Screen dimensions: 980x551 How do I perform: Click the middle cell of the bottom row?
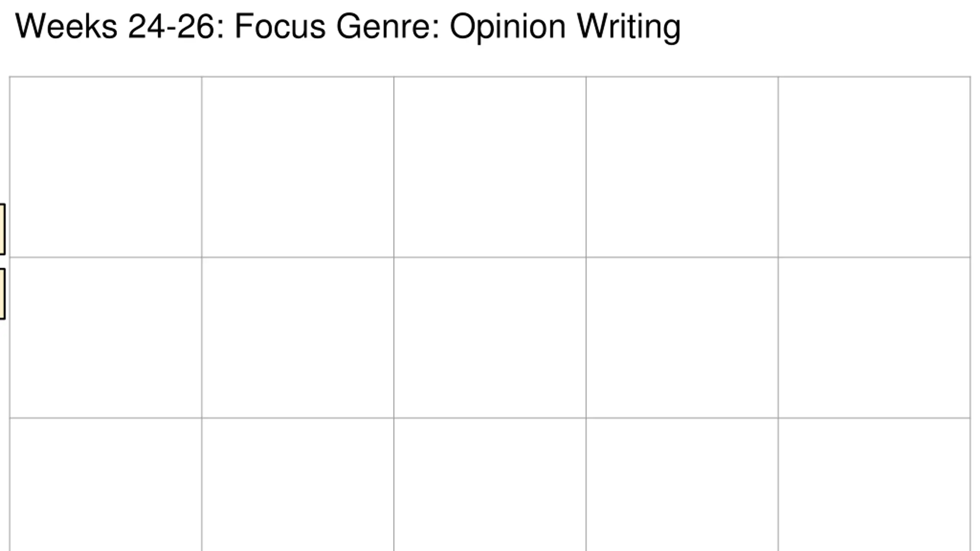pyautogui.click(x=490, y=485)
